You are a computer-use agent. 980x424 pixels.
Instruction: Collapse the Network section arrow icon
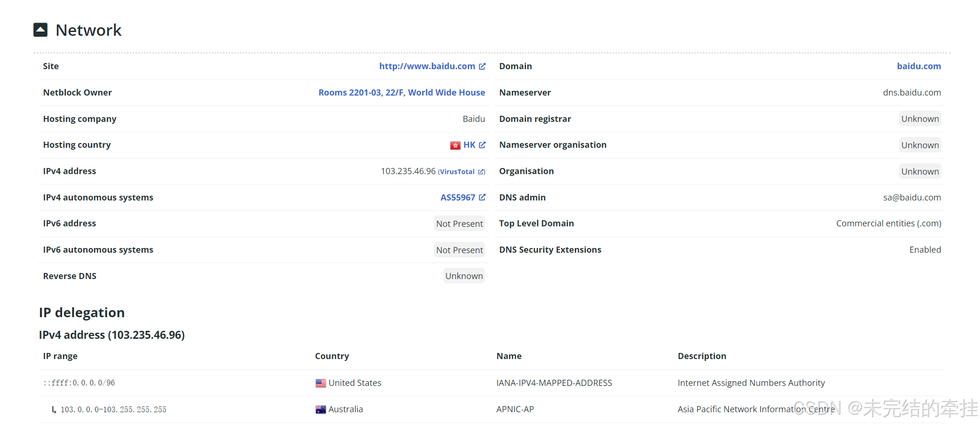40,30
